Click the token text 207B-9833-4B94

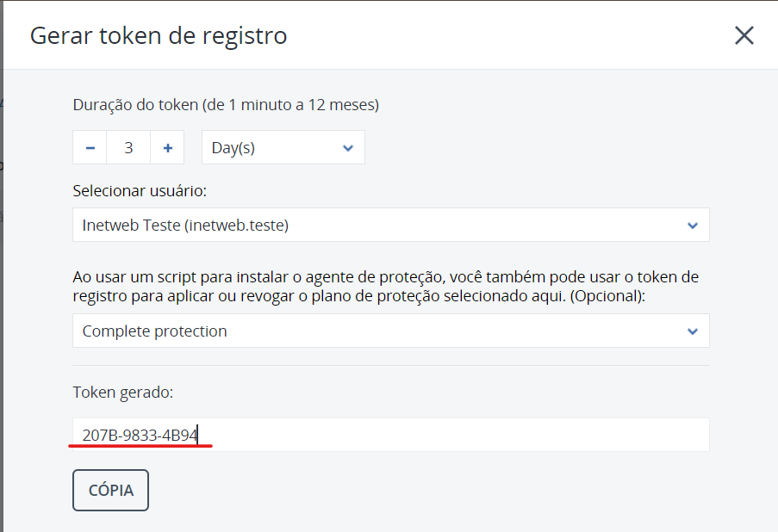click(140, 436)
